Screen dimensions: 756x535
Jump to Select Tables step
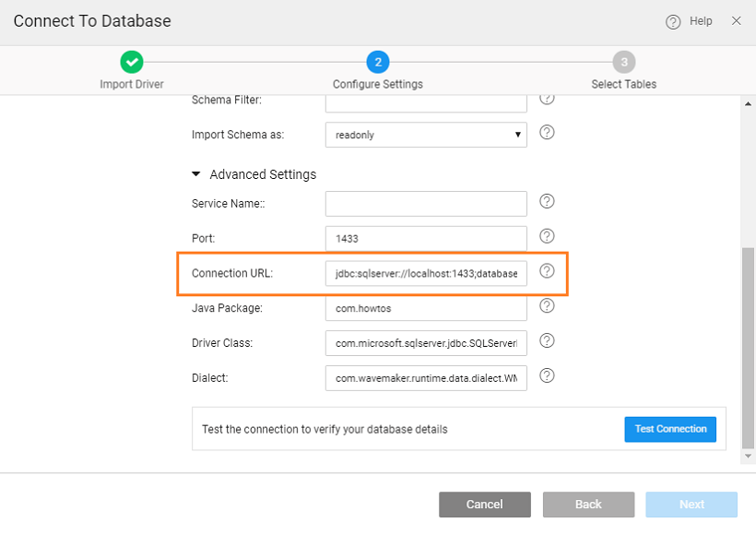[x=624, y=63]
